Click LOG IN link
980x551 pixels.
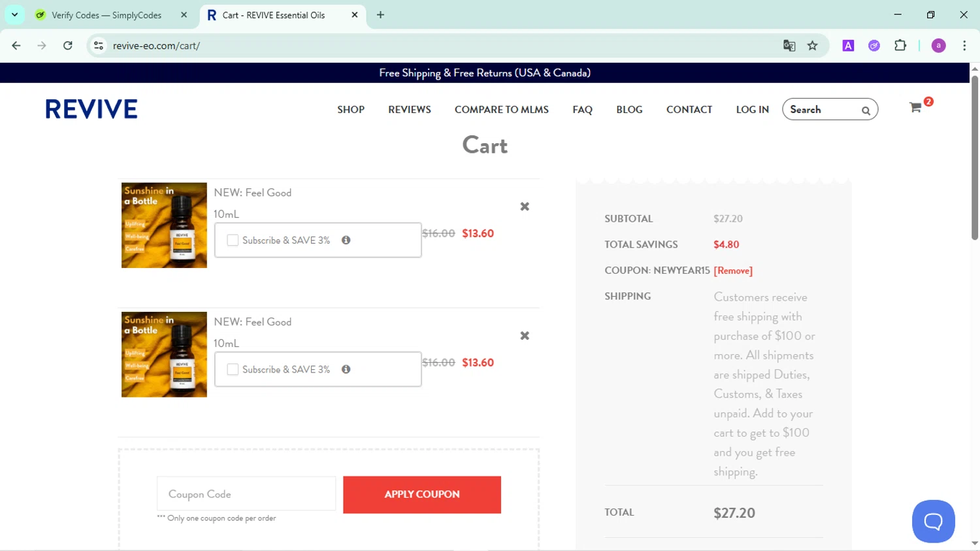[753, 110]
